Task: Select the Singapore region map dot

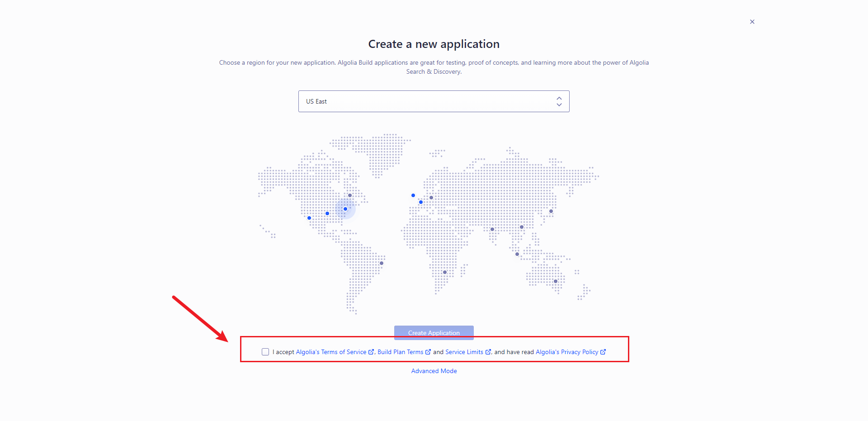Action: (x=517, y=254)
